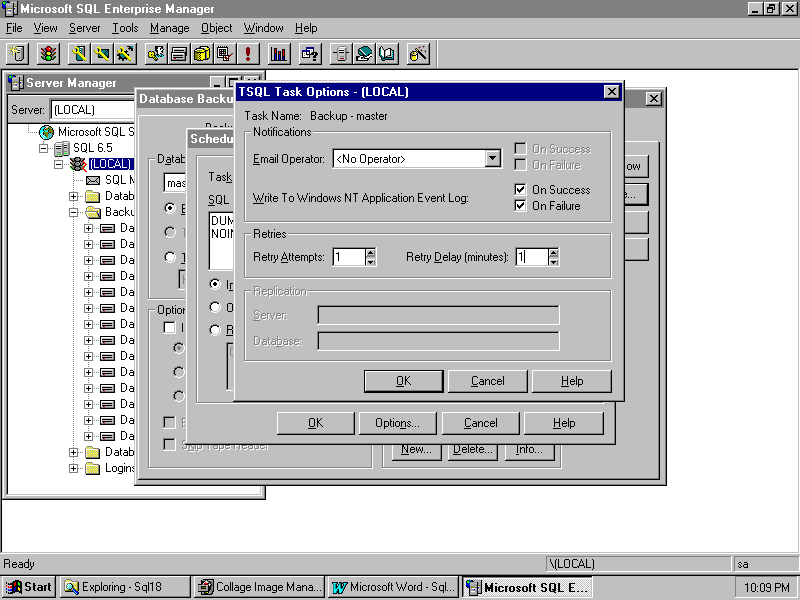Click the (LOCAL) server icon in the tree

coord(77,164)
